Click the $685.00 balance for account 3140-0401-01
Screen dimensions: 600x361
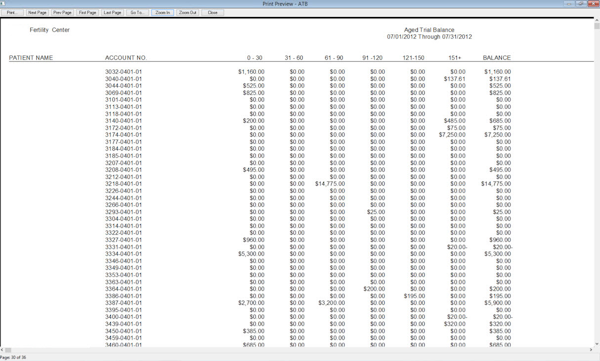(500, 121)
